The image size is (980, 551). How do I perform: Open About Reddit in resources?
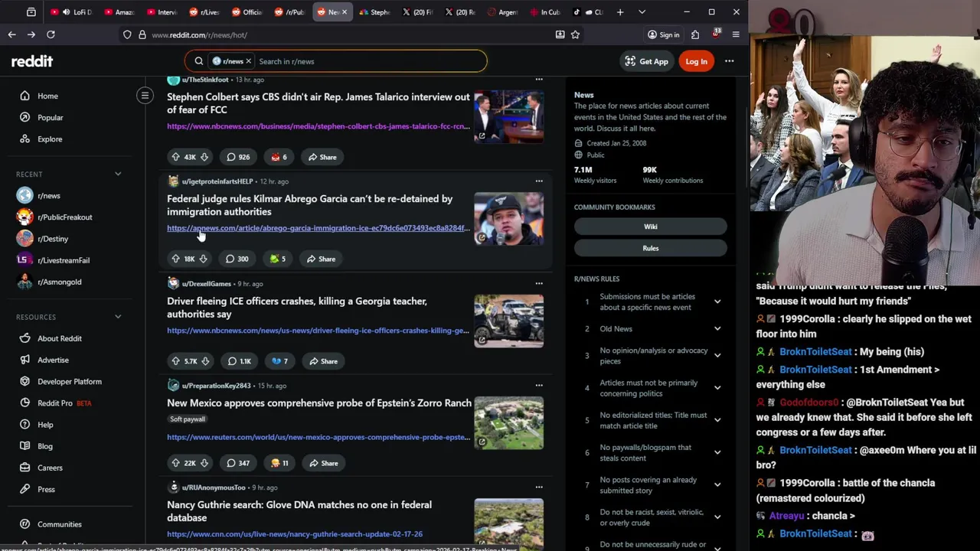tap(60, 338)
